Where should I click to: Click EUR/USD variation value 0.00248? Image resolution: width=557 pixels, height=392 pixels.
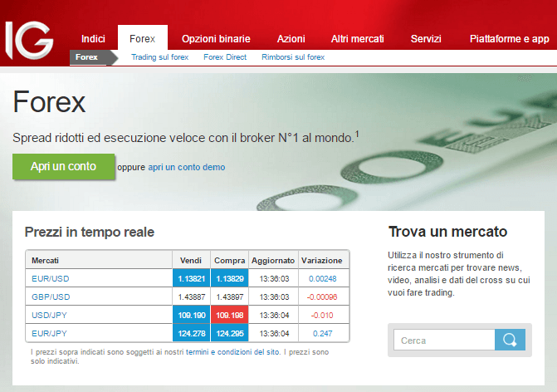[x=323, y=278]
